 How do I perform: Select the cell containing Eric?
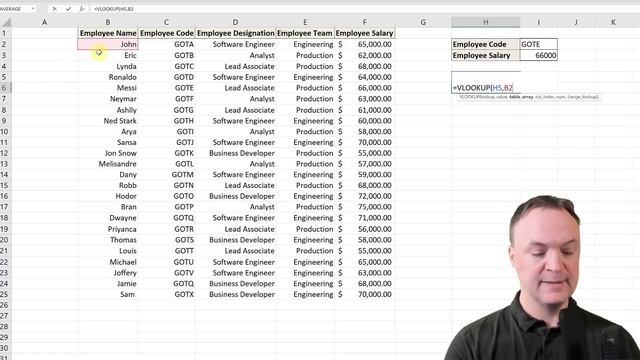108,55
